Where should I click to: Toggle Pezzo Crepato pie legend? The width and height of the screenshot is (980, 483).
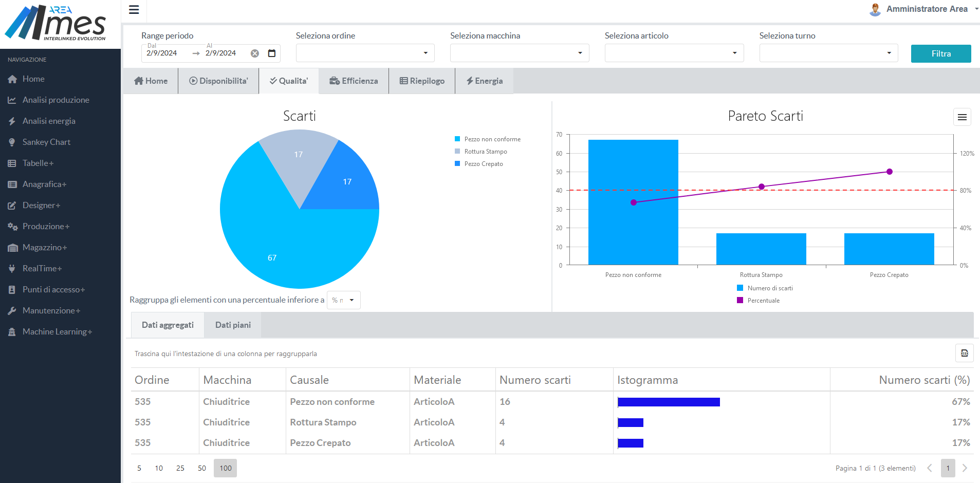point(479,164)
